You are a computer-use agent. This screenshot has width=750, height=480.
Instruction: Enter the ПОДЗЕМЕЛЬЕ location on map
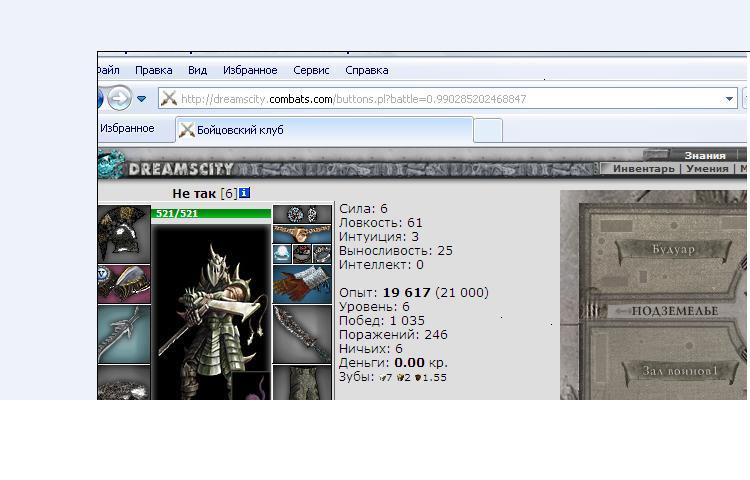tap(674, 311)
